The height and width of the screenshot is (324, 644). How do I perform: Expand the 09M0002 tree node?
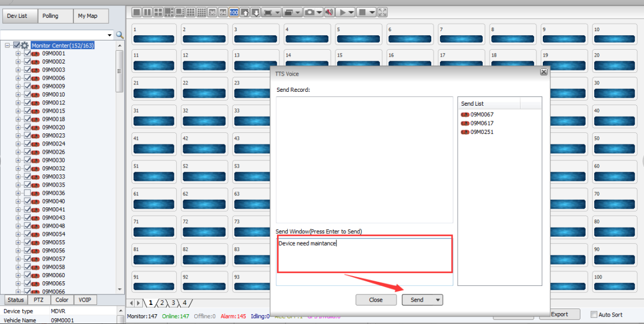[18, 62]
